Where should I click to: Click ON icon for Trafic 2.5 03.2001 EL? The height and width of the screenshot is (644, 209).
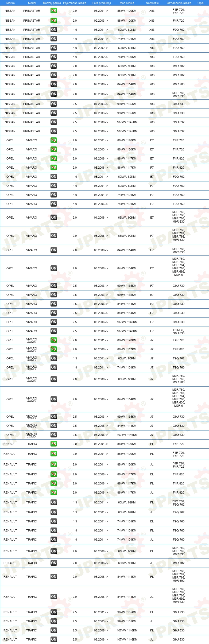pos(54,612)
